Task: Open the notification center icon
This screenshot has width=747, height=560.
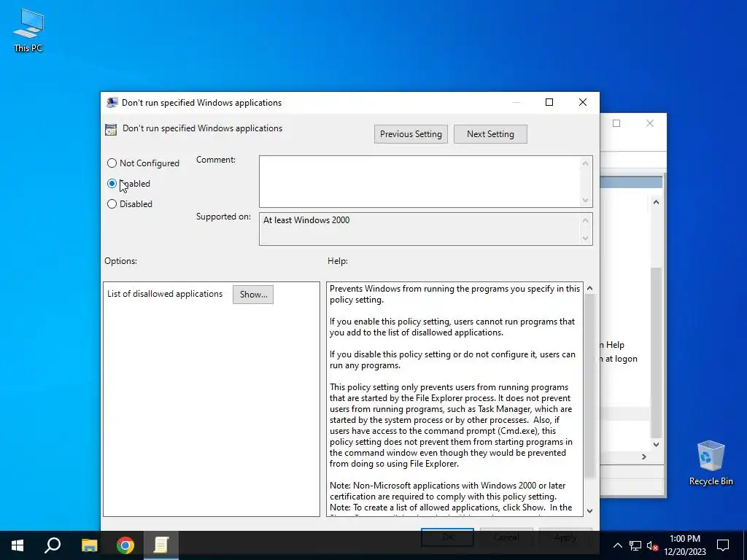Action: tap(723, 545)
